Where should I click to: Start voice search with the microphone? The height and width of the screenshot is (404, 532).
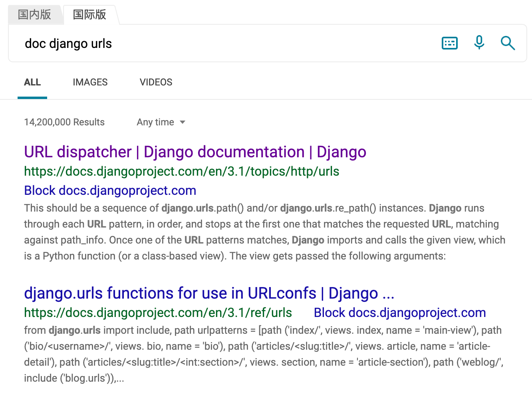[479, 42]
